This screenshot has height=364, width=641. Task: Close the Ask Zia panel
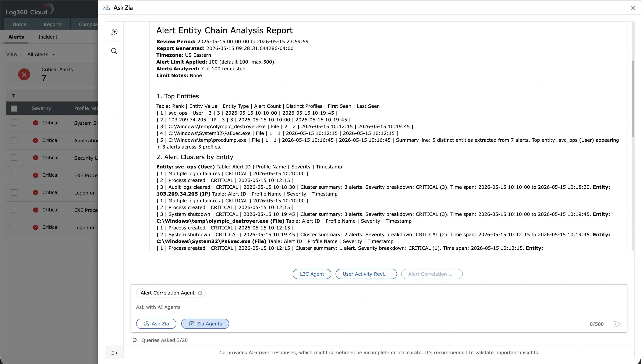coord(633,8)
